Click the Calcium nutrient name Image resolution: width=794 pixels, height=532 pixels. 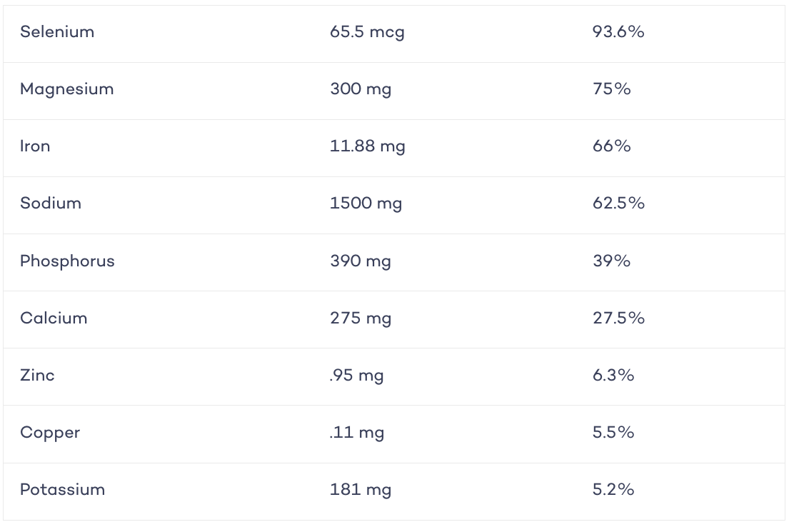[54, 318]
